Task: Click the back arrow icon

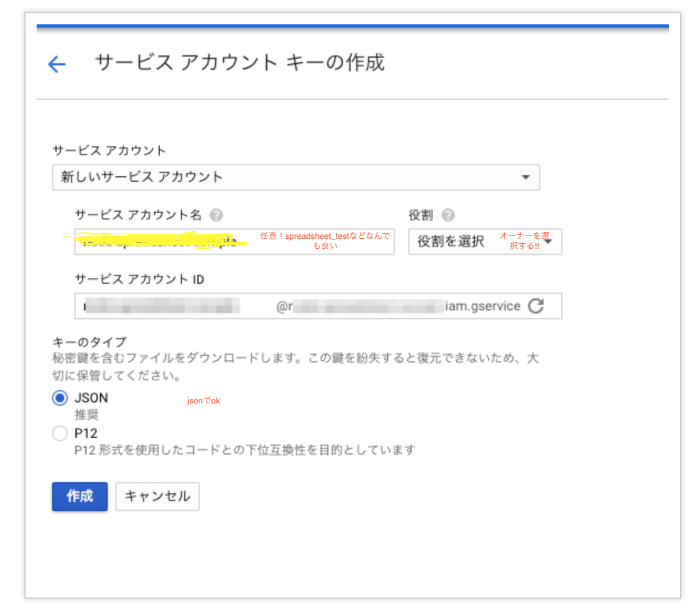Action: (57, 64)
